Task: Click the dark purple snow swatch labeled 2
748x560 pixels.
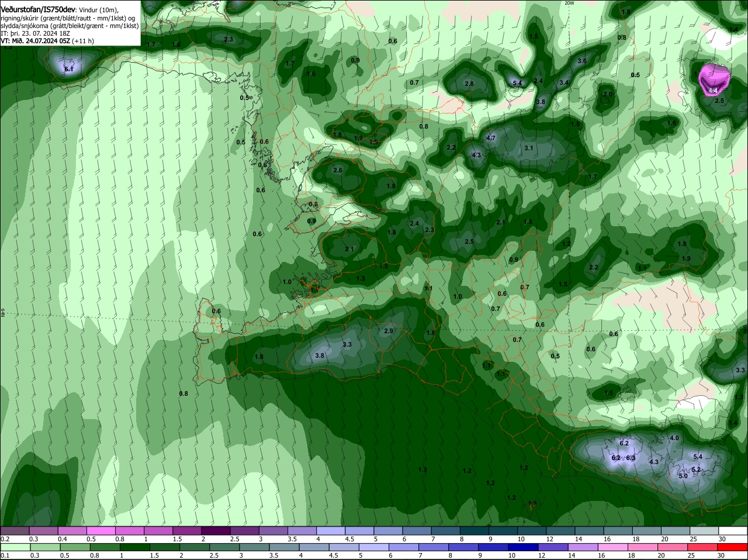Action: coord(215,531)
